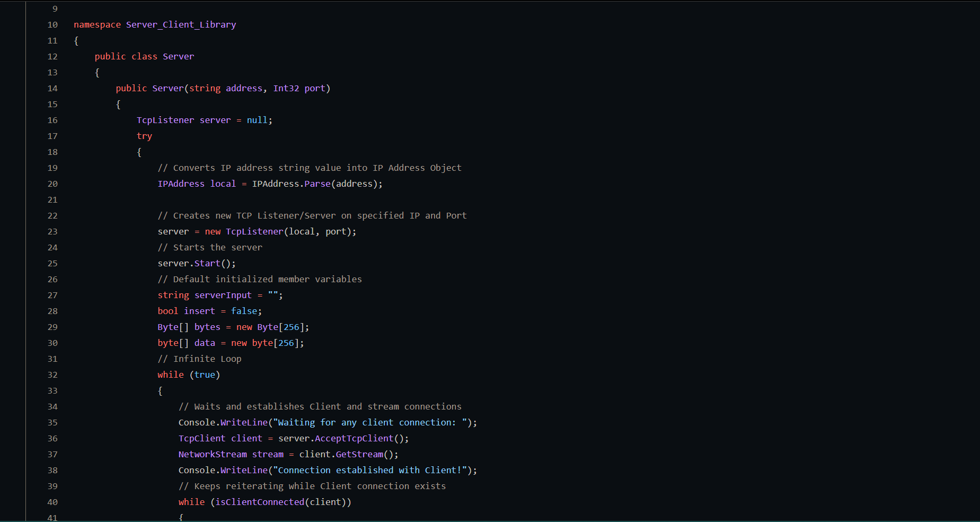Click line number 10
The width and height of the screenshot is (980, 522).
52,25
